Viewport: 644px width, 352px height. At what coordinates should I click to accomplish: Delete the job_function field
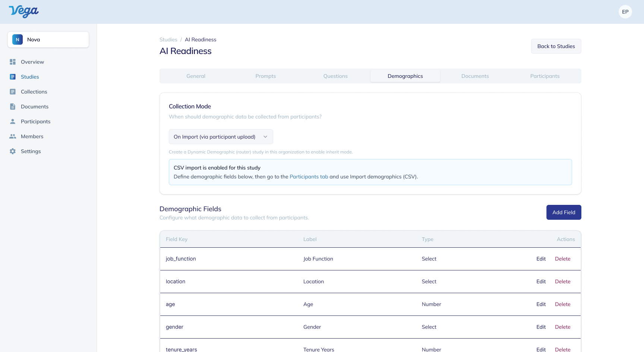coord(563,259)
